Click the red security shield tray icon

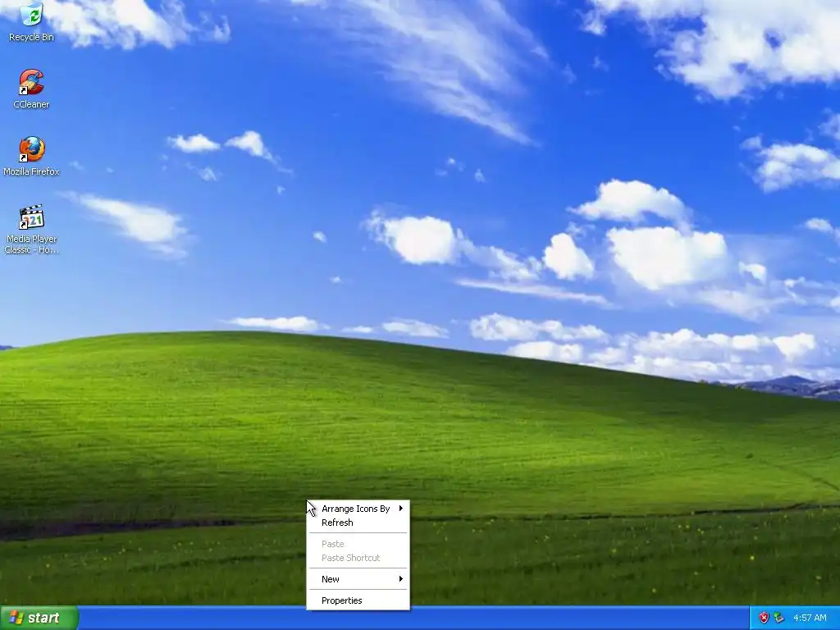click(x=764, y=619)
